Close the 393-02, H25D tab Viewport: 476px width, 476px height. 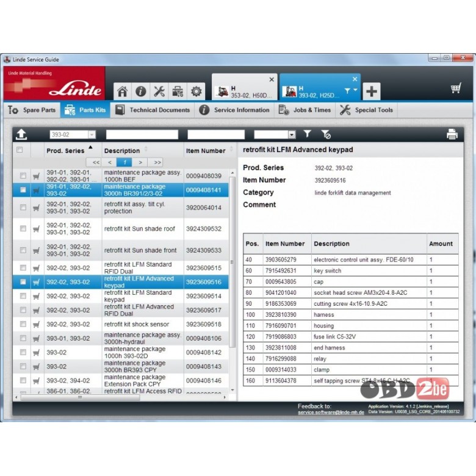pyautogui.click(x=355, y=79)
